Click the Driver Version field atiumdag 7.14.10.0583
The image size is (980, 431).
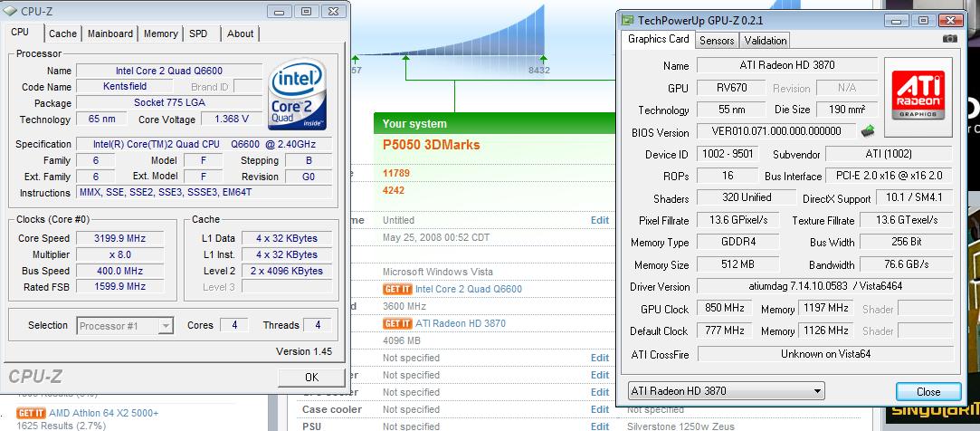(825, 286)
